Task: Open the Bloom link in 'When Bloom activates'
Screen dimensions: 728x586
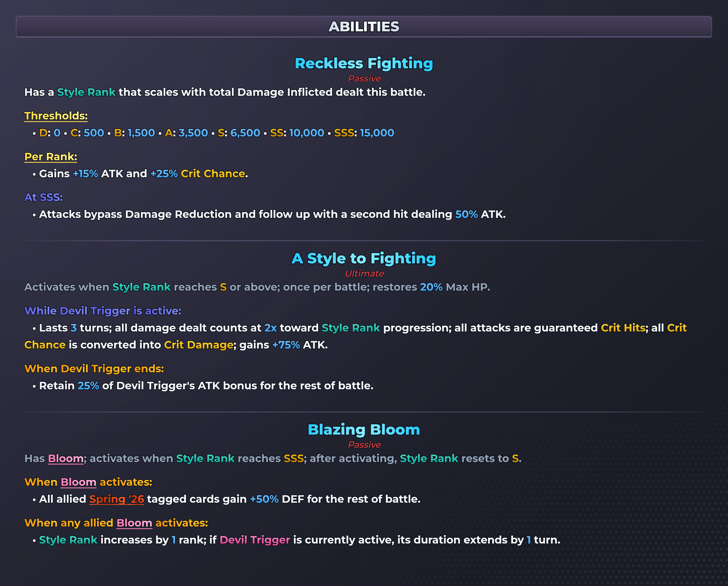Action: (79, 482)
